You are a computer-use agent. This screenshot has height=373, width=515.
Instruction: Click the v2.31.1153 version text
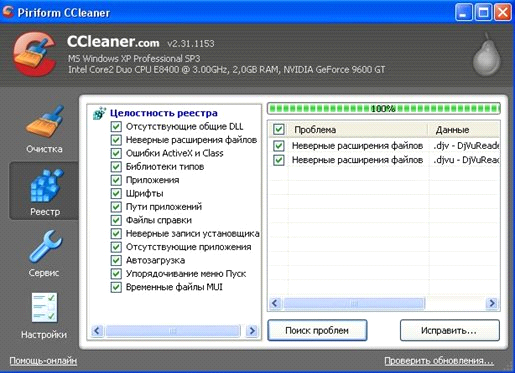(191, 44)
